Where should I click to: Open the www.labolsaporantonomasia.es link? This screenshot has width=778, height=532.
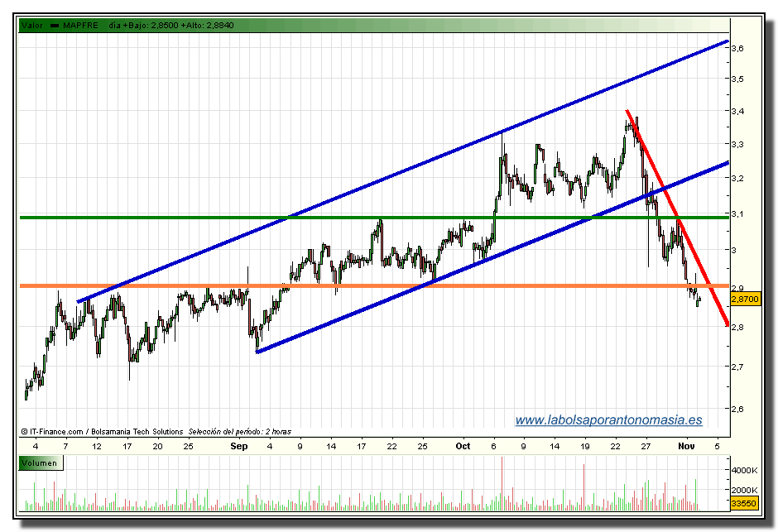point(608,420)
